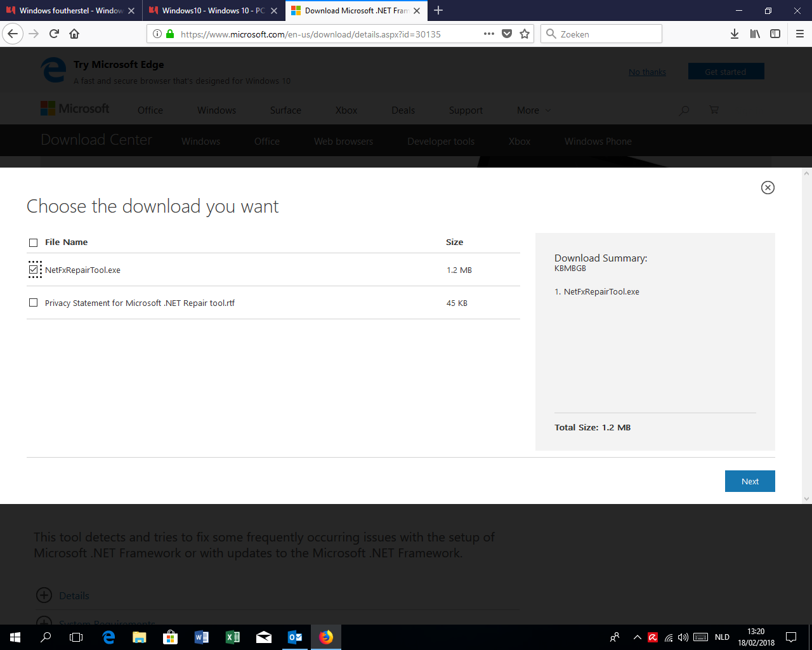Show hidden system tray icons
812x650 pixels.
(638, 637)
